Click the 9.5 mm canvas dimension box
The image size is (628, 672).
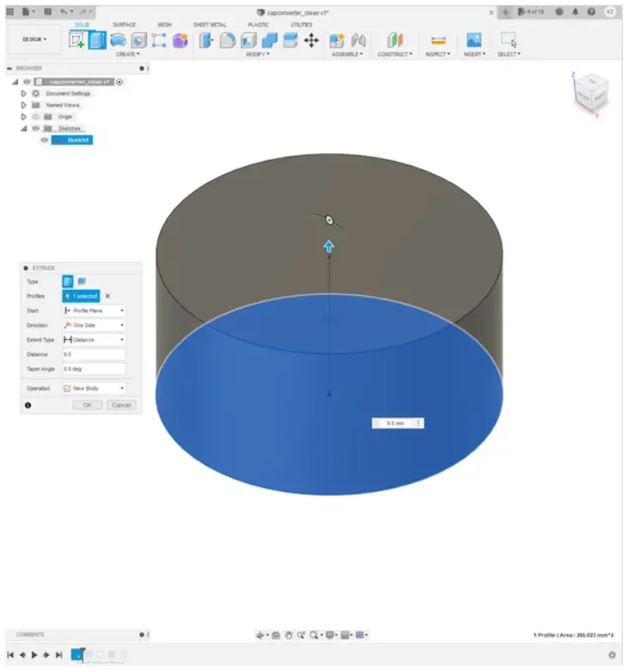tap(398, 423)
